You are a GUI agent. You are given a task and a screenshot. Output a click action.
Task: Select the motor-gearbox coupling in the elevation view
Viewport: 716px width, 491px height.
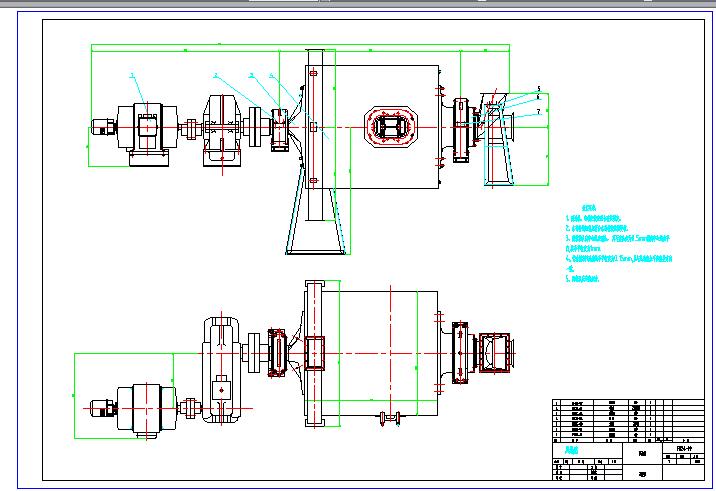point(190,128)
